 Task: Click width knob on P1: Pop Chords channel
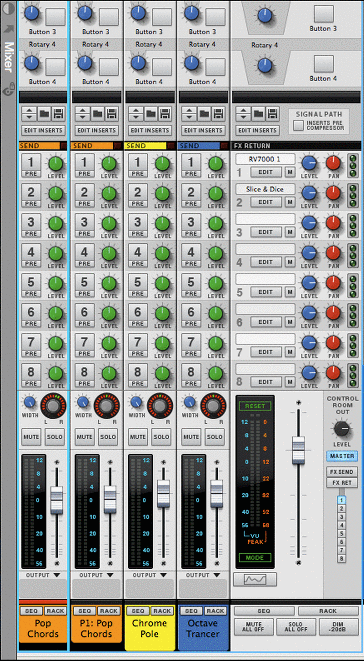click(x=83, y=402)
